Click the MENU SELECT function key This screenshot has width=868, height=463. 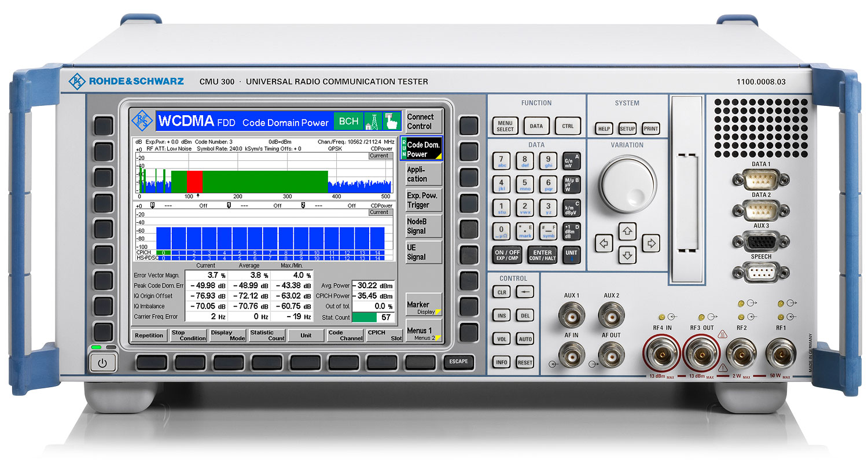pyautogui.click(x=505, y=126)
